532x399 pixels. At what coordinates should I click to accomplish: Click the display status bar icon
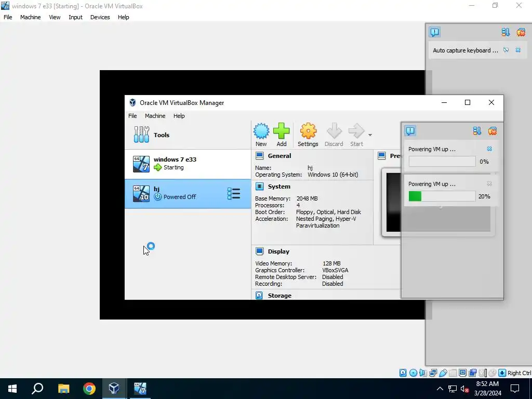[x=462, y=373]
